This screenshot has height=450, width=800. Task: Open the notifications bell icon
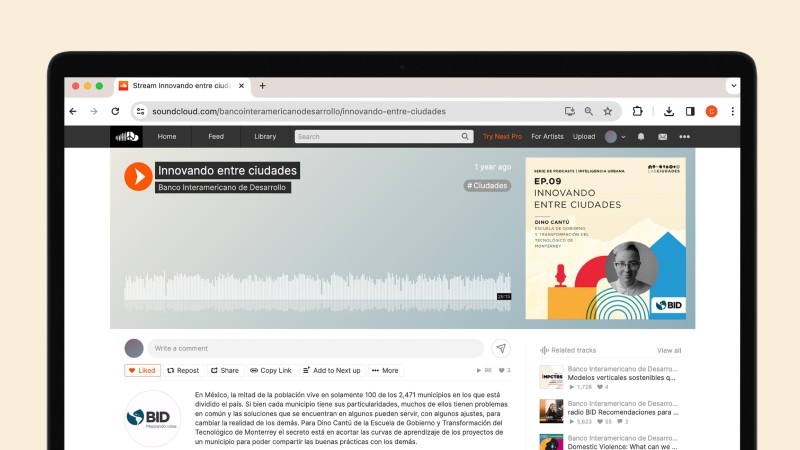(641, 136)
